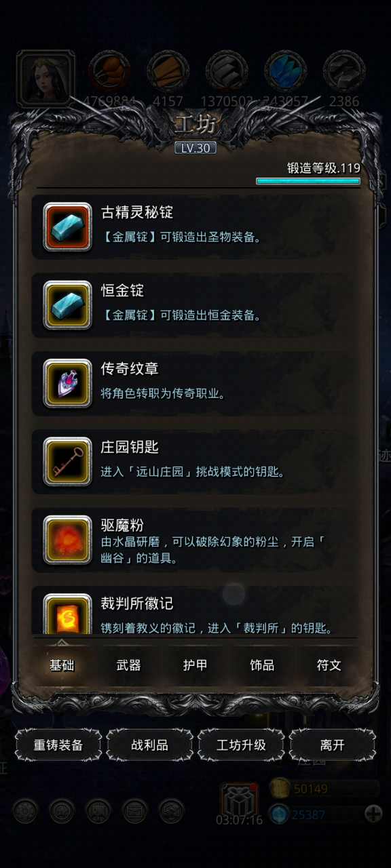Click the 离开 button
This screenshot has height=868, width=391.
333,745
